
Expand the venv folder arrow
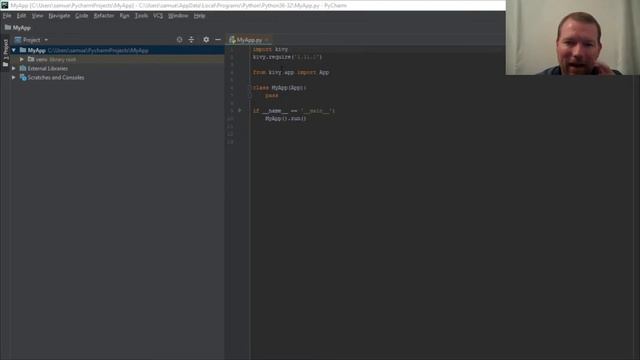click(x=22, y=60)
